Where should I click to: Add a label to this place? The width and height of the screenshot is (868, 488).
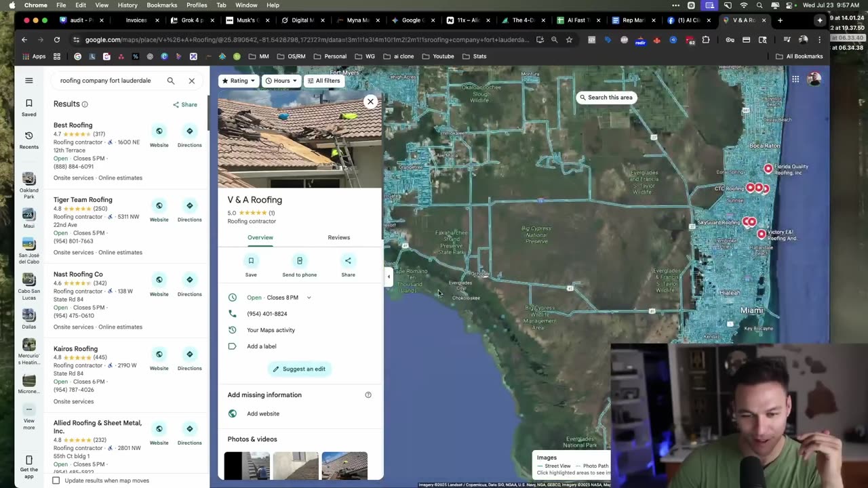click(262, 346)
